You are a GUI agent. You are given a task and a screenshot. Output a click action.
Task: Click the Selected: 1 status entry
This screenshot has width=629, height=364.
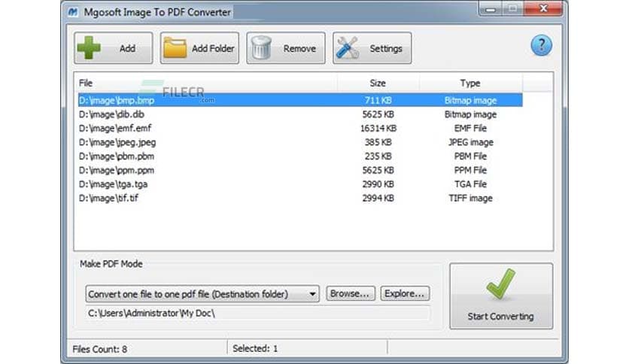(255, 349)
